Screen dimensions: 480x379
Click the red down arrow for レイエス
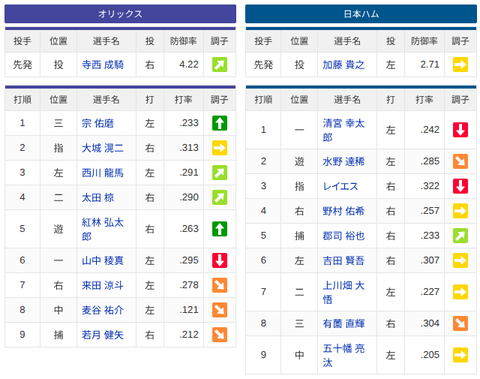tap(460, 186)
